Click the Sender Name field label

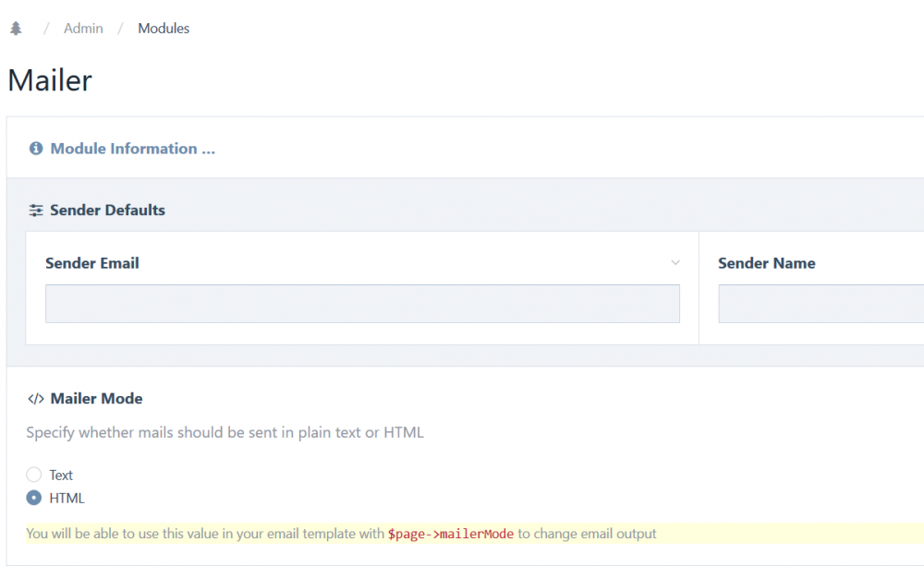(766, 262)
